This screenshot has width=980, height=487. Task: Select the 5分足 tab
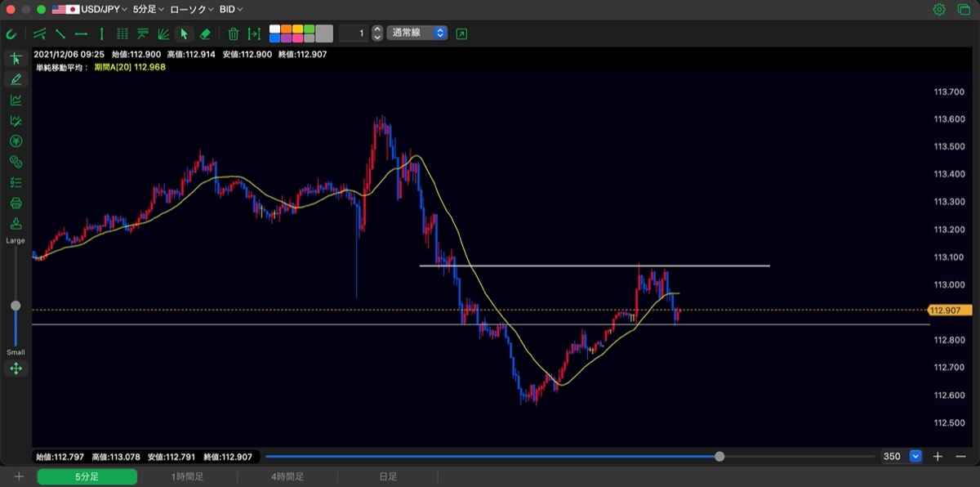pyautogui.click(x=87, y=476)
